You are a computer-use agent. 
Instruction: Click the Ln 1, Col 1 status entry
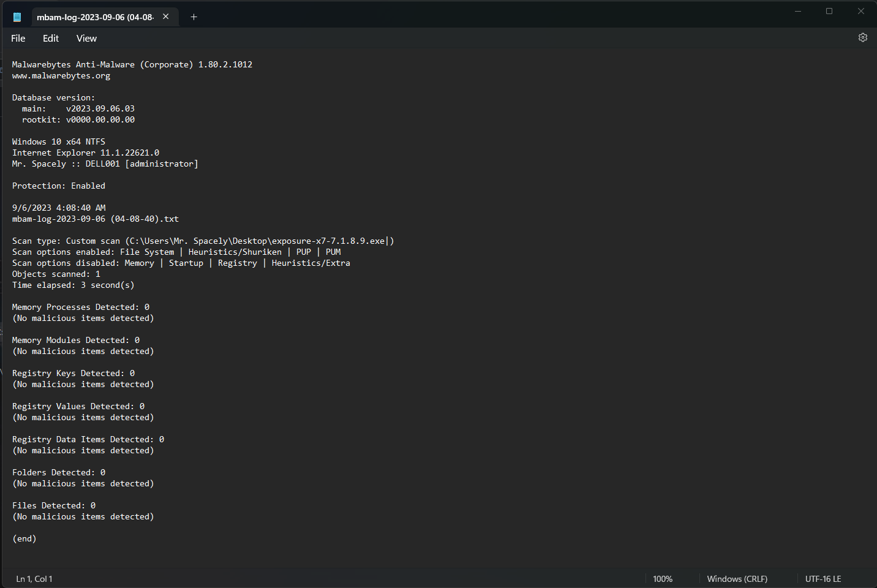pyautogui.click(x=34, y=579)
